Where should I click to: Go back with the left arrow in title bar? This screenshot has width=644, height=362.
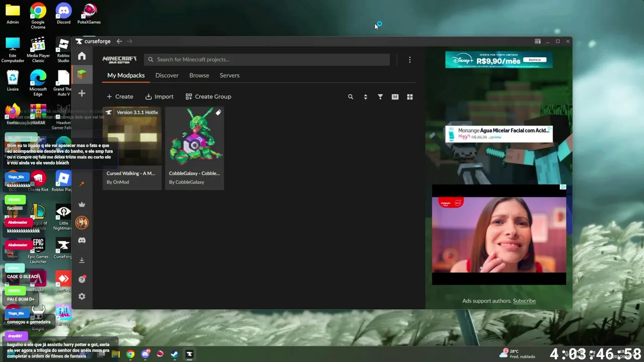click(x=119, y=41)
